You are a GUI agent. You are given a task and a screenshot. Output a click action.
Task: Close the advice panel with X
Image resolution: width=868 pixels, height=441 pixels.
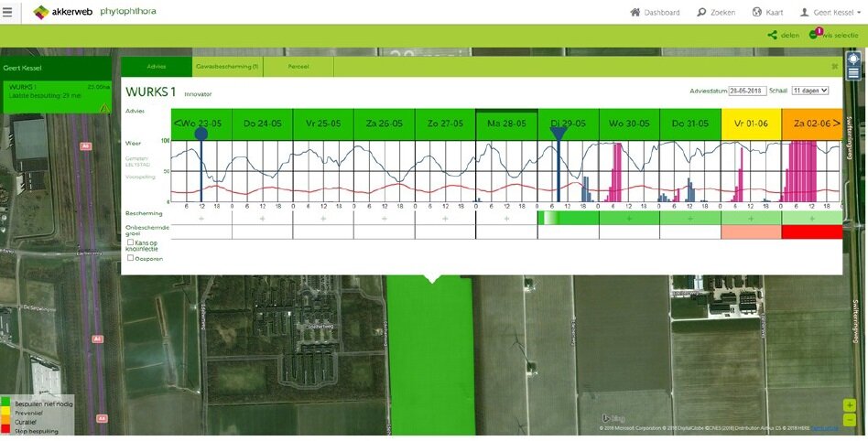pos(834,67)
